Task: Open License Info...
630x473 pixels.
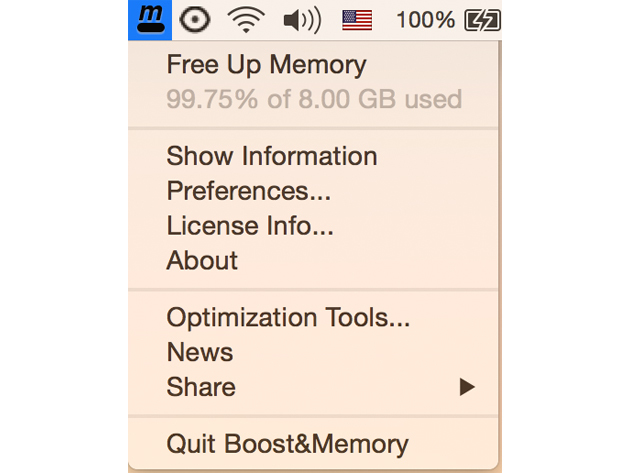Action: tap(313, 226)
